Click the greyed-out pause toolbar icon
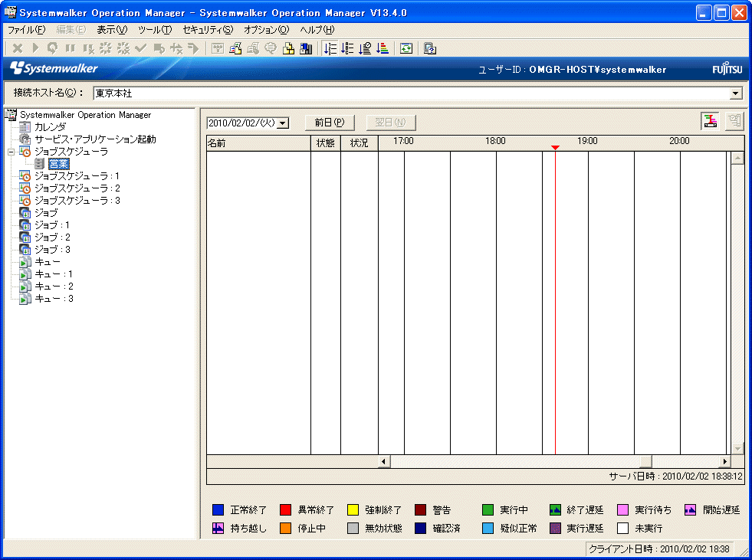 pyautogui.click(x=70, y=48)
